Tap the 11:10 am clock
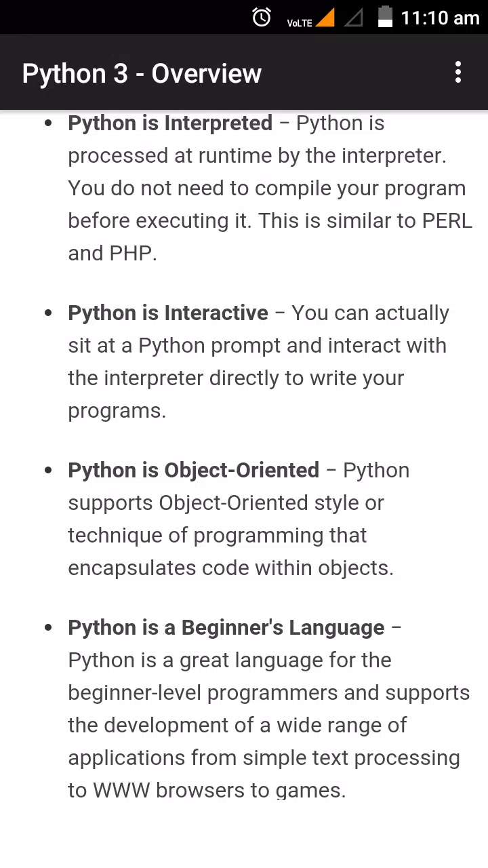Image resolution: width=488 pixels, height=868 pixels. click(x=440, y=18)
